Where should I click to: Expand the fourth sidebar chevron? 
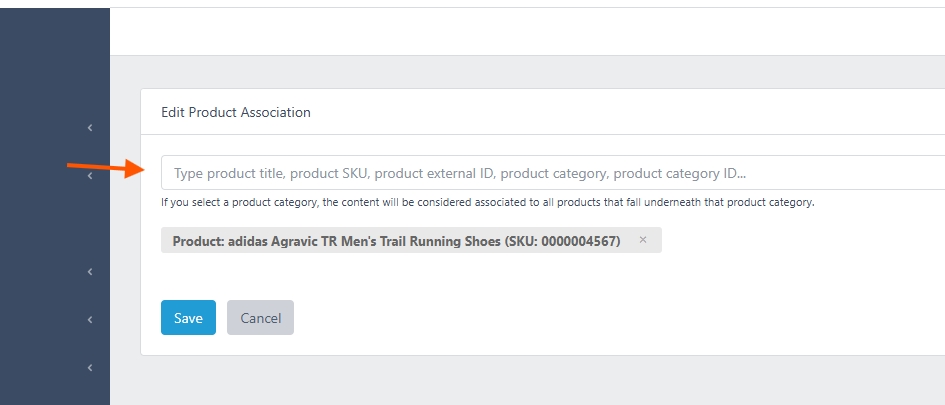(90, 319)
